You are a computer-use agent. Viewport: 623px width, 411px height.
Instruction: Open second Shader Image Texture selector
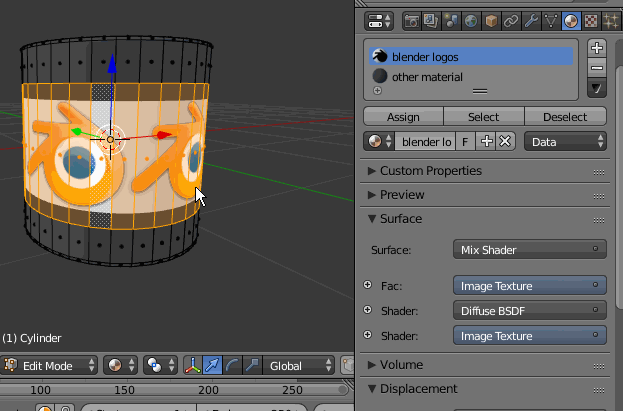coord(530,336)
